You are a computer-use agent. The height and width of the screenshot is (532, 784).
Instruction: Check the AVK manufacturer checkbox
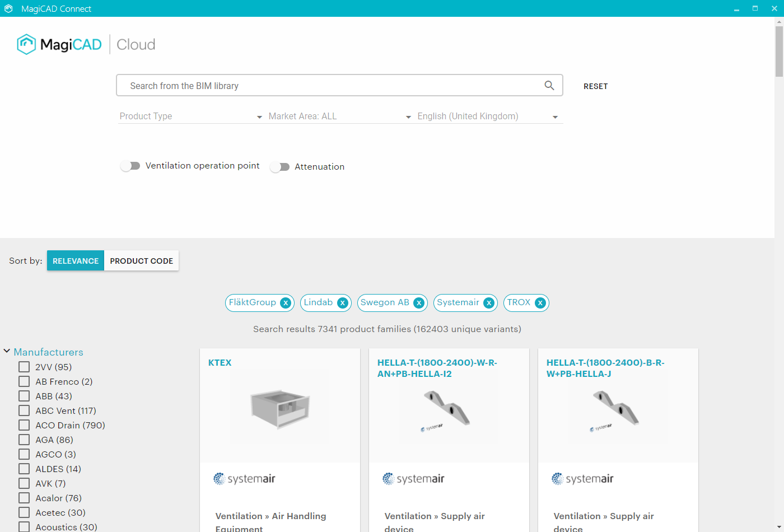point(24,483)
